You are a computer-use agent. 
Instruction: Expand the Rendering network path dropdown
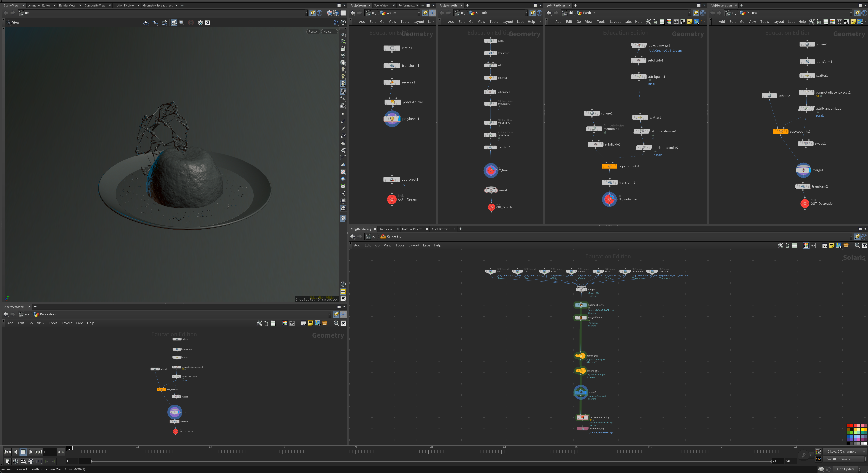851,237
